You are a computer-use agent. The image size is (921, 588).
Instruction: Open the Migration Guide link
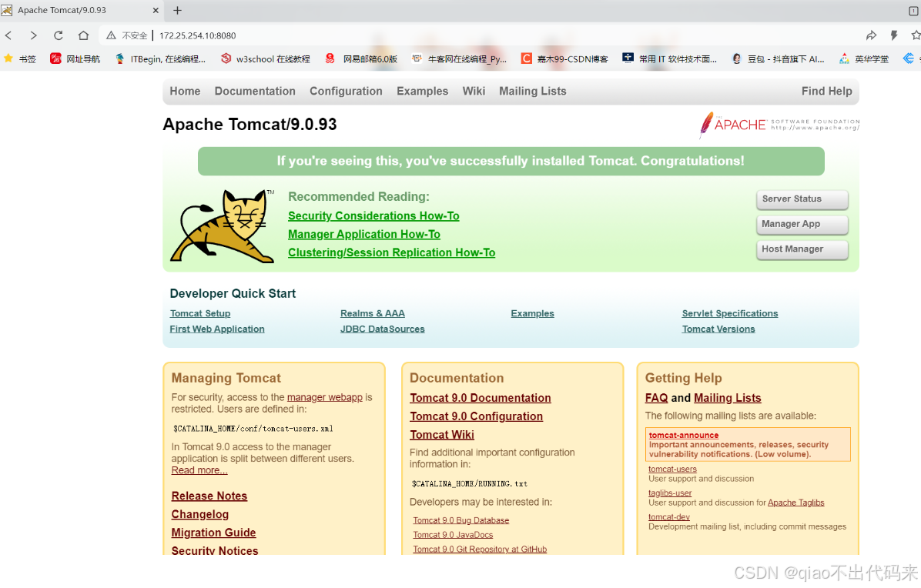coord(214,533)
